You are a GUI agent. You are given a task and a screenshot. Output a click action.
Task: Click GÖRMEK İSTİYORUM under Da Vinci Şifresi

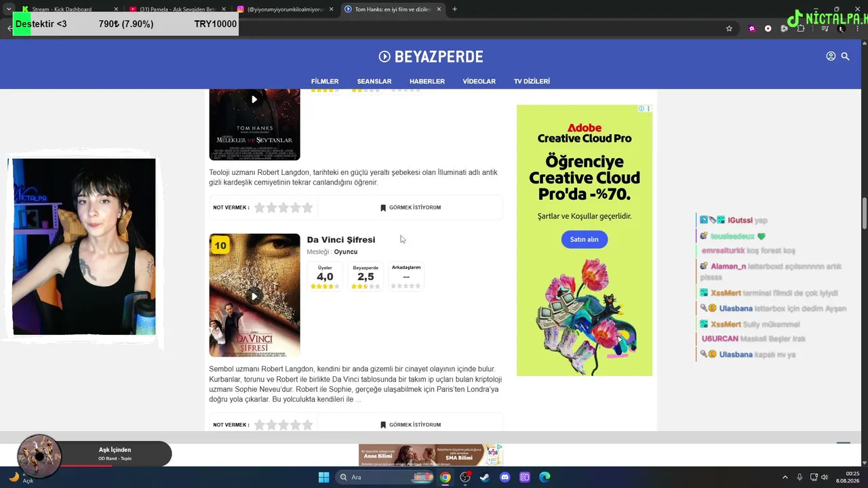coord(410,425)
